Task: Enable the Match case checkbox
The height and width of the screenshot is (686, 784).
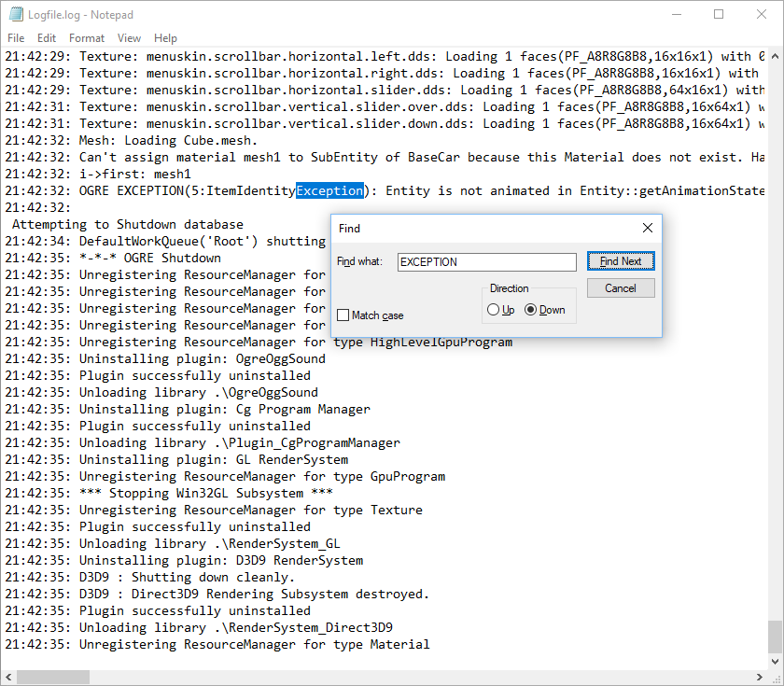Action: (x=343, y=315)
